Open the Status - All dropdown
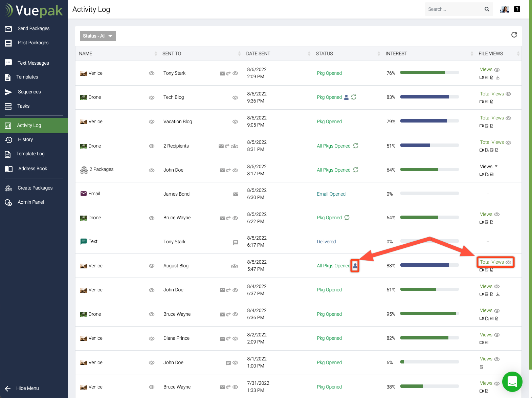532x398 pixels. click(97, 36)
